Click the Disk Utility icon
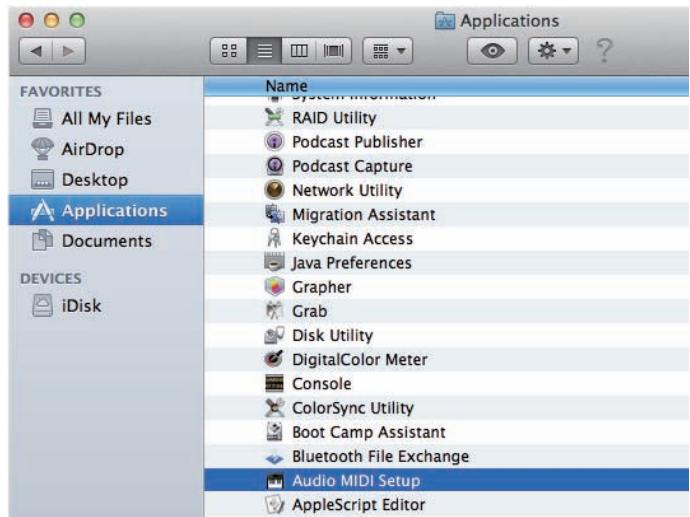The width and height of the screenshot is (690, 517). click(x=274, y=335)
